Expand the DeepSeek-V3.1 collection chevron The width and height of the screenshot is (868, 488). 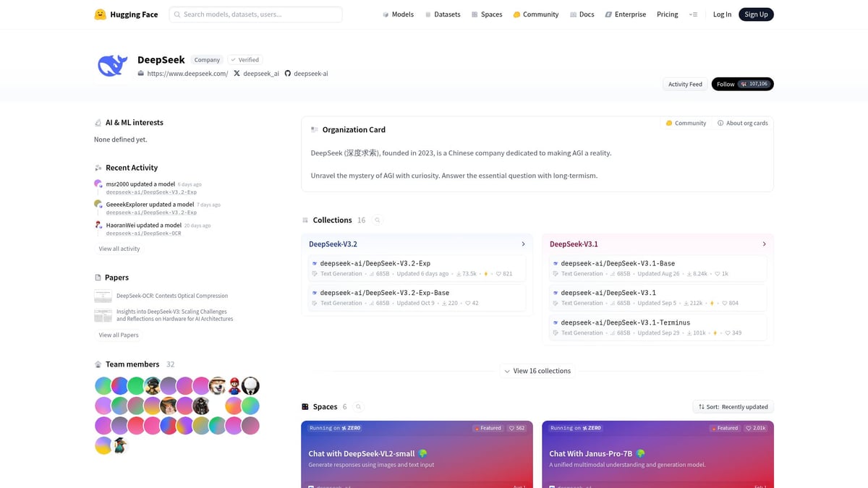click(765, 244)
